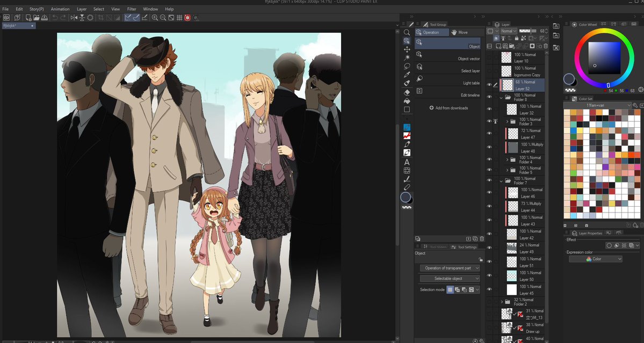Switch to the Tool Settings tab
The width and height of the screenshot is (644, 343).
[464, 247]
